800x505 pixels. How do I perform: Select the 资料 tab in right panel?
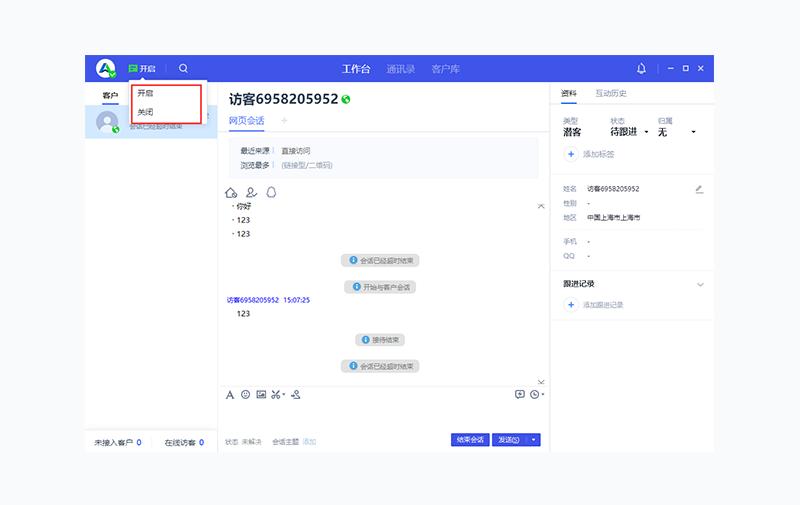point(568,93)
